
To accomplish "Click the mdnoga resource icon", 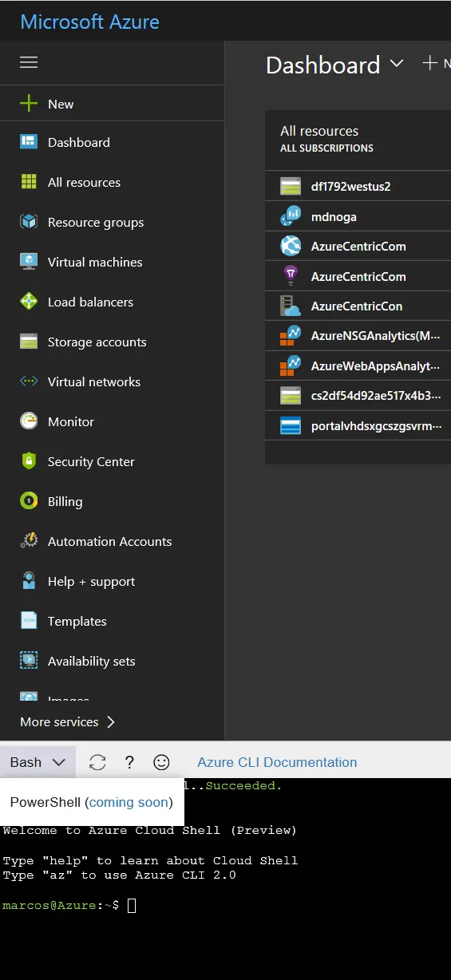I will pos(291,216).
